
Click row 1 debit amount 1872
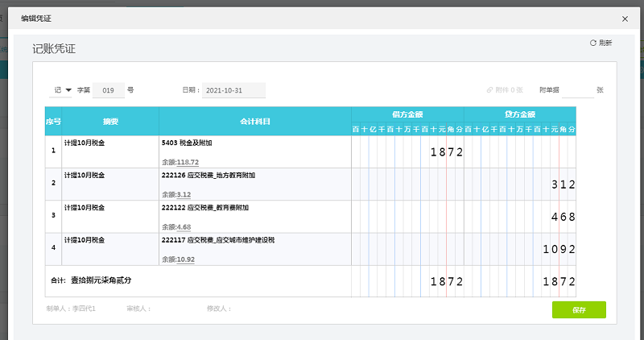coord(447,152)
